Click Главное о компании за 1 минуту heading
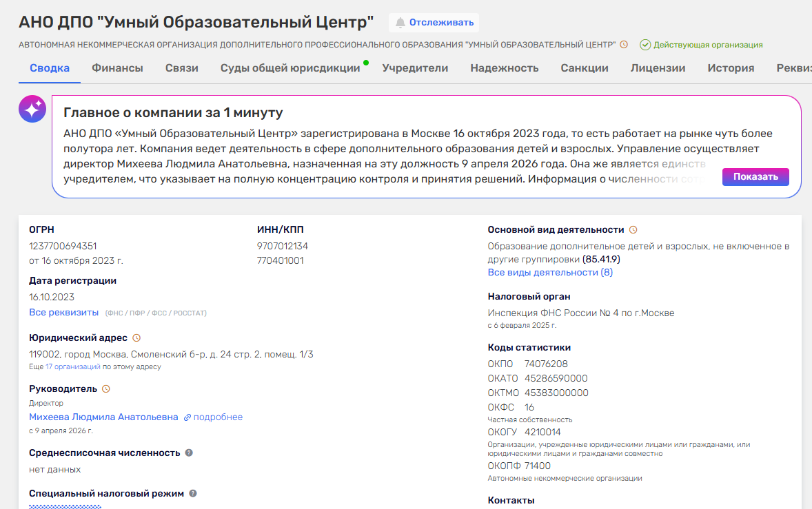 coord(173,113)
